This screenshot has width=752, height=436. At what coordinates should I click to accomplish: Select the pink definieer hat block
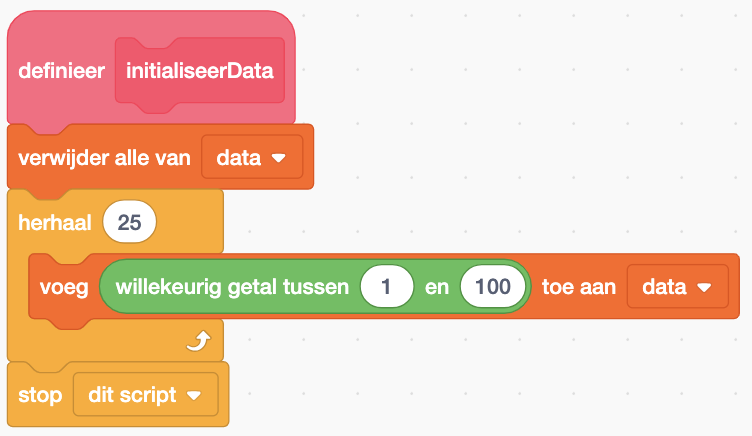[x=60, y=73]
